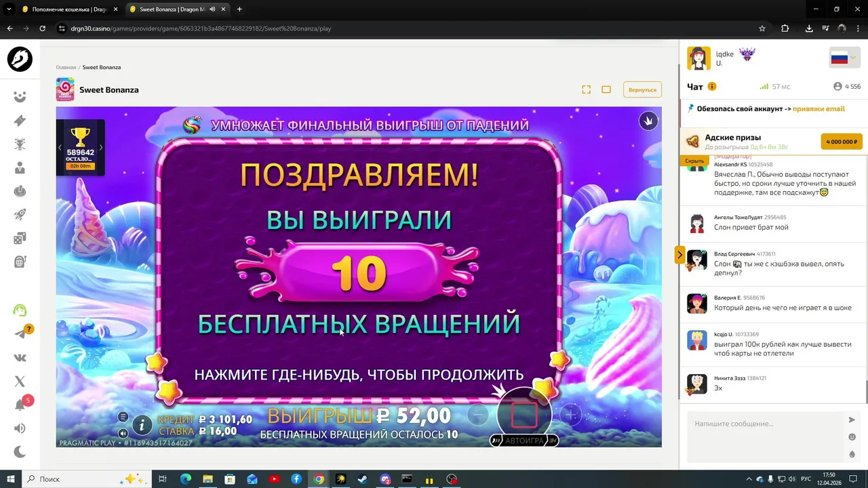This screenshot has width=868, height=488.
Task: Send chat message with arrow icon
Action: pyautogui.click(x=852, y=420)
